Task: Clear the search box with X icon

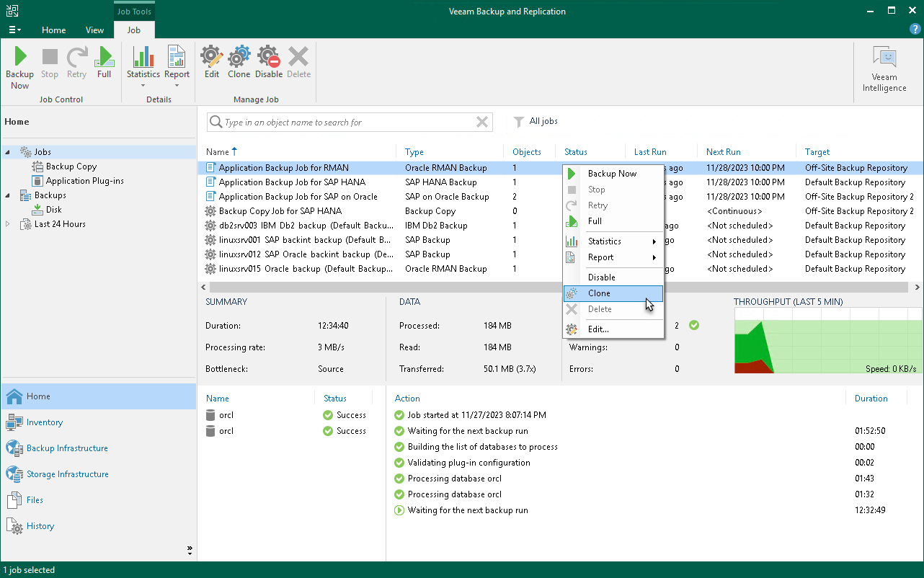Action: [482, 123]
